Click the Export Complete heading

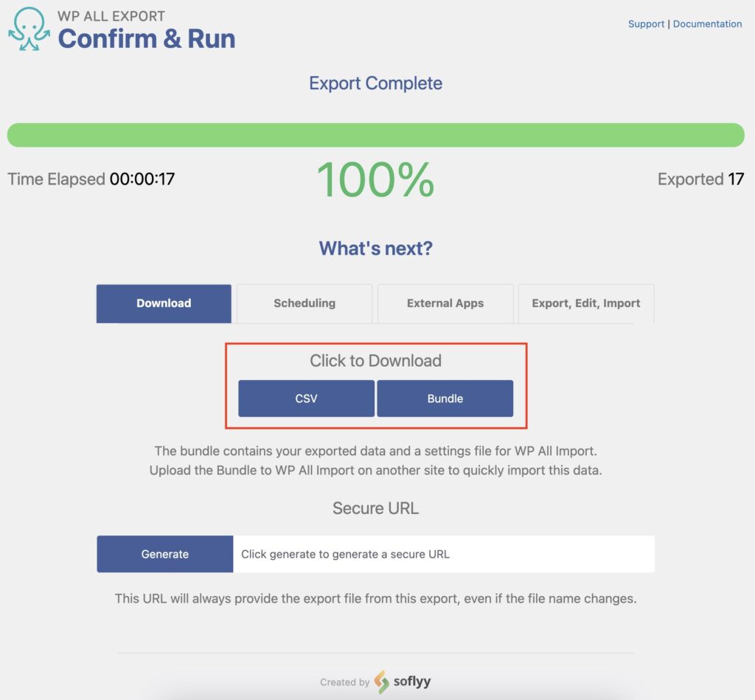tap(375, 83)
